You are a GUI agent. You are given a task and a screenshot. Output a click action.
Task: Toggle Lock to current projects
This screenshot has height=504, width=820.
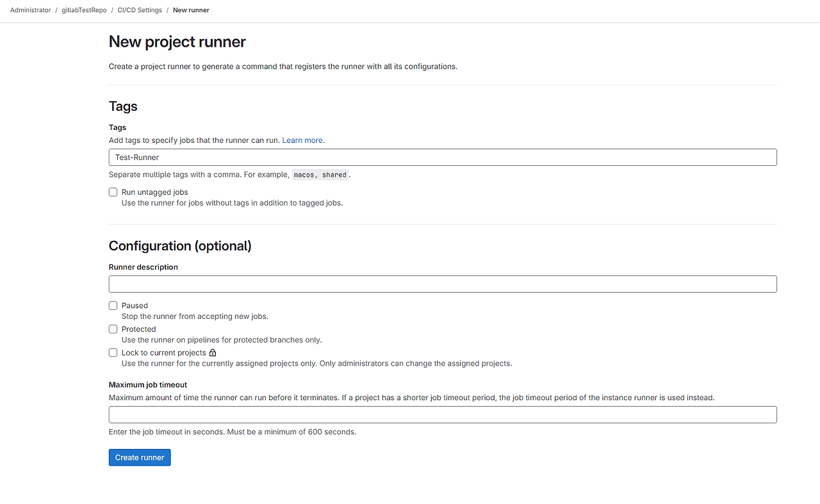[x=113, y=352]
